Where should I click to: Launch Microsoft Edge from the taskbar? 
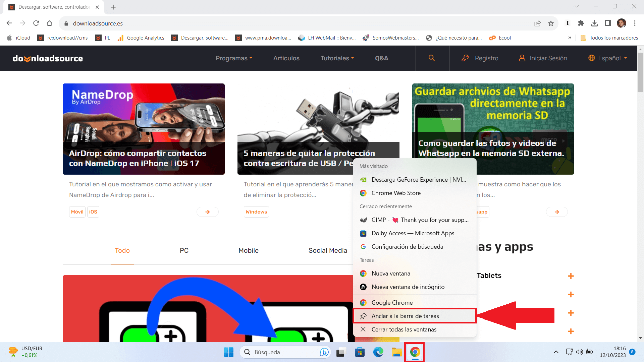pyautogui.click(x=378, y=352)
